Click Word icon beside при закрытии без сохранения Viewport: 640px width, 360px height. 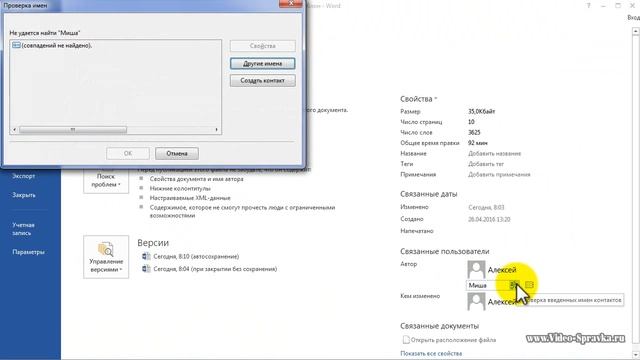[146, 269]
